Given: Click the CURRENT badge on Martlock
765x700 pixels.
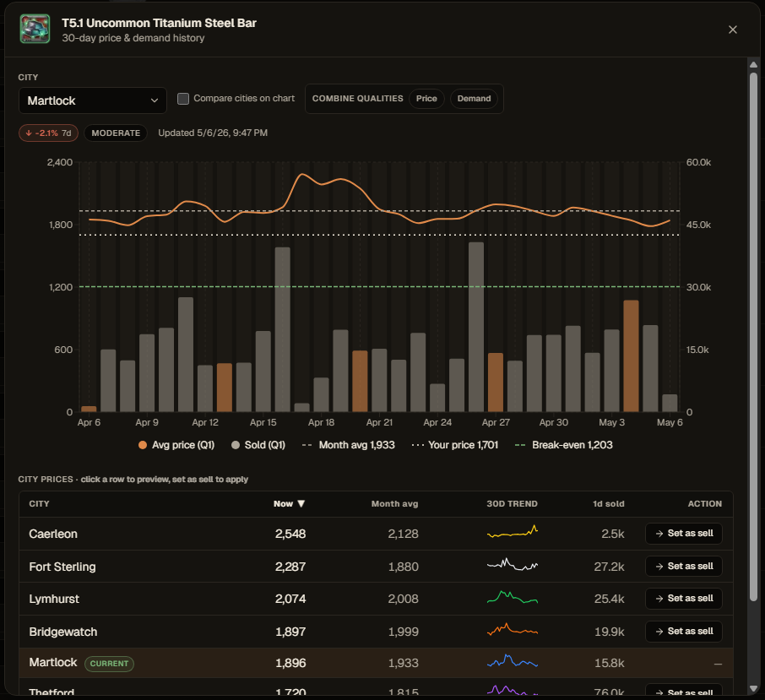Looking at the screenshot, I should click(x=109, y=664).
